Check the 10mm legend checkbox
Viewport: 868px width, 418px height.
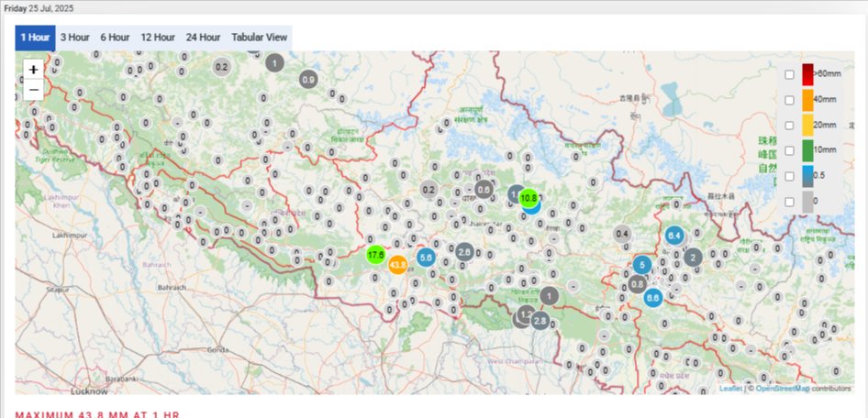pos(789,150)
